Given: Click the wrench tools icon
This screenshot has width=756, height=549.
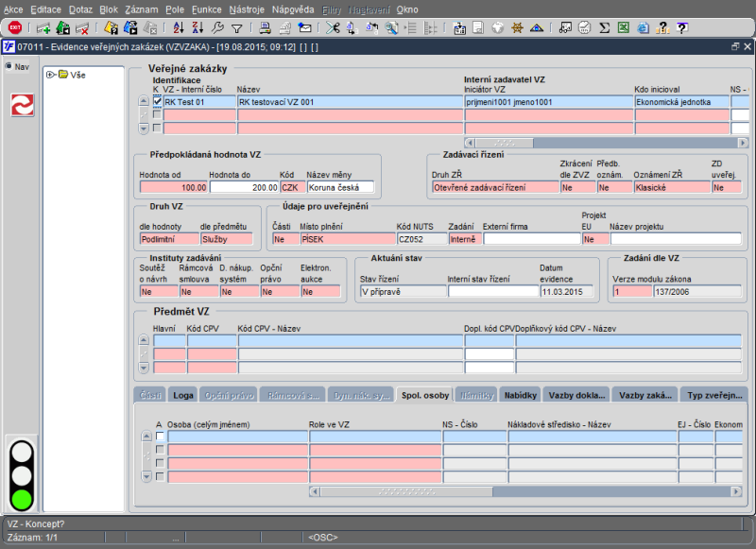Looking at the screenshot, I should 218,27.
